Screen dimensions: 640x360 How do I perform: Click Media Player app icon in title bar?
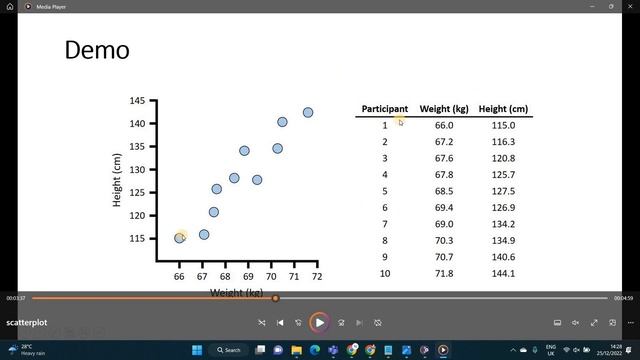pyautogui.click(x=28, y=7)
